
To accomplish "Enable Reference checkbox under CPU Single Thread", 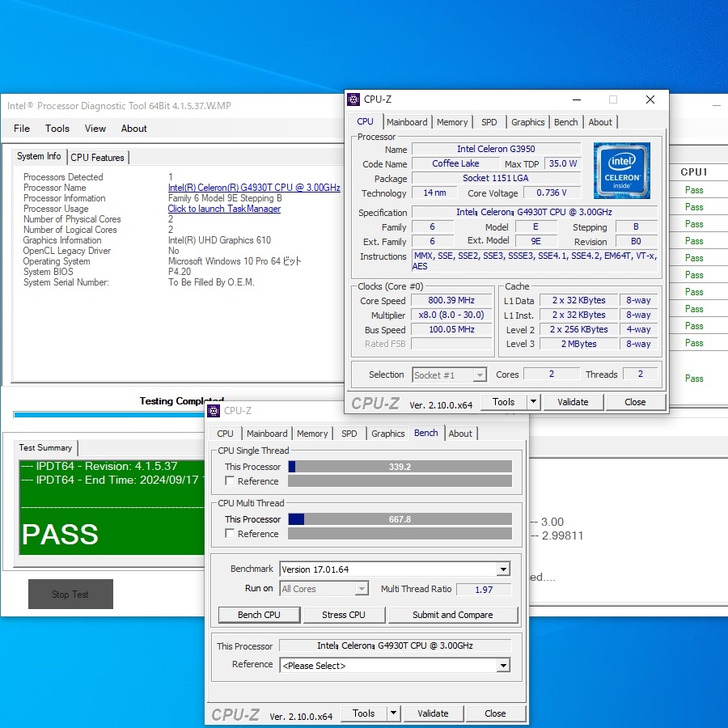I will [x=231, y=481].
